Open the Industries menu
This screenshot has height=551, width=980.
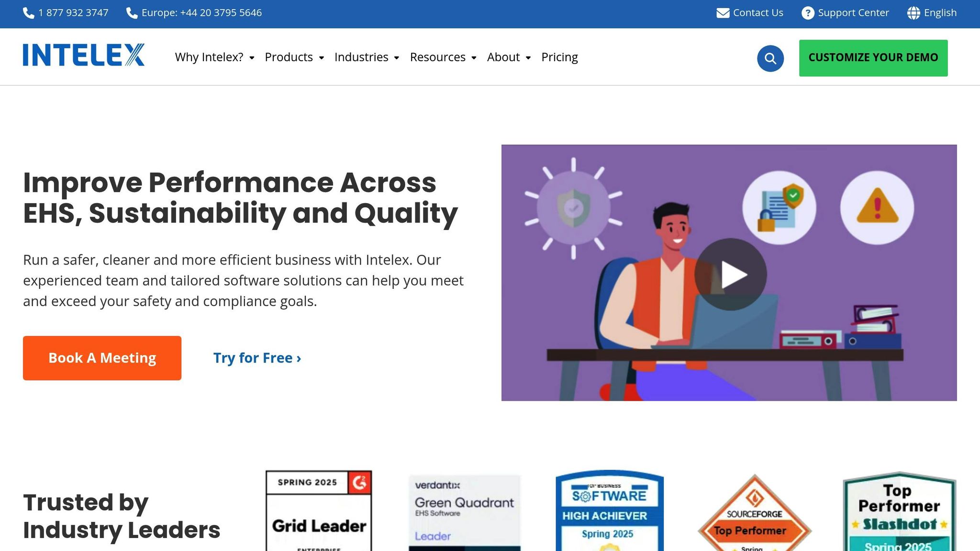(361, 57)
